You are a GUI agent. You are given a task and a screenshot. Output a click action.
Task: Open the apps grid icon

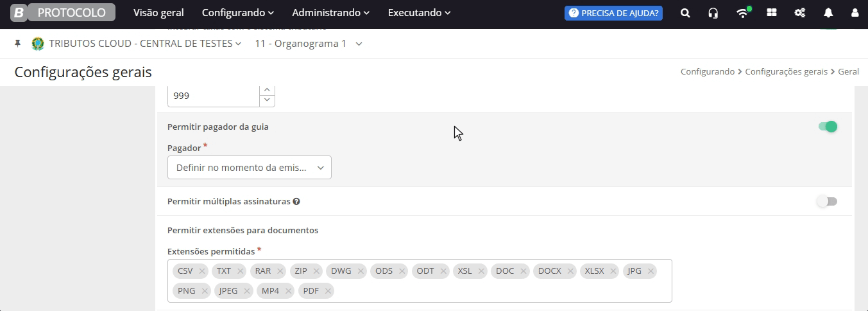772,13
